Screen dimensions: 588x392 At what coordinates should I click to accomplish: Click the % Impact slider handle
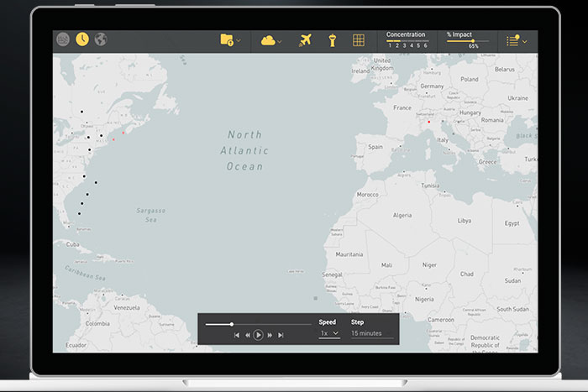pyautogui.click(x=472, y=40)
